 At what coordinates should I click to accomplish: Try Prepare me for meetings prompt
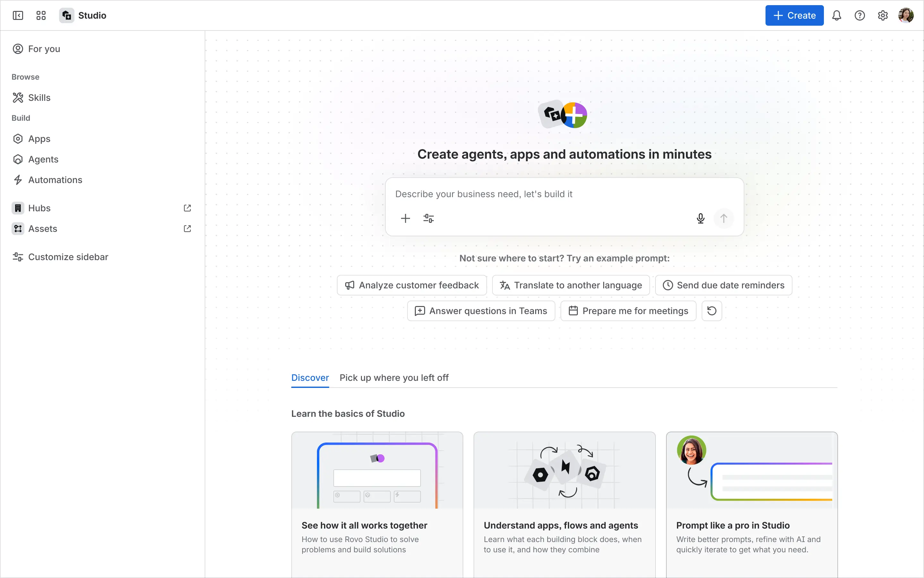tap(628, 311)
